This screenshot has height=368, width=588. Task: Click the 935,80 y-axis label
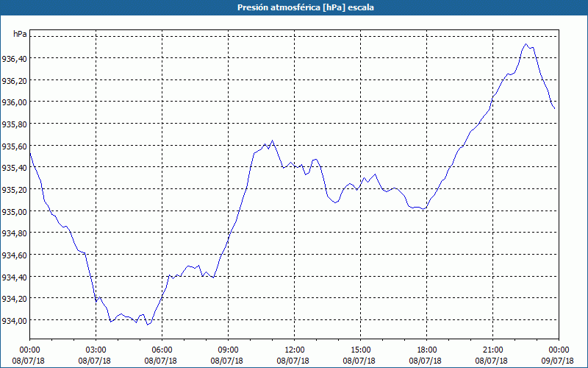tap(14, 124)
